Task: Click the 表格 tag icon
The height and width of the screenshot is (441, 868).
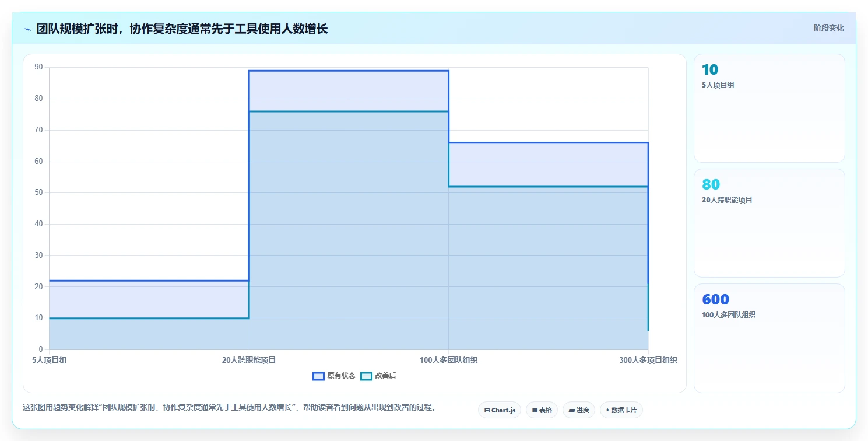Action: click(x=535, y=411)
